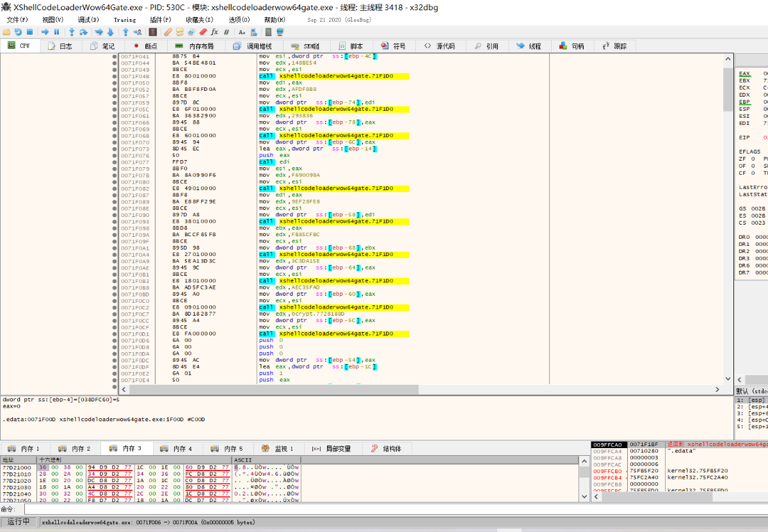Select the 内存 4 dump tab
768x532 pixels.
[177, 449]
